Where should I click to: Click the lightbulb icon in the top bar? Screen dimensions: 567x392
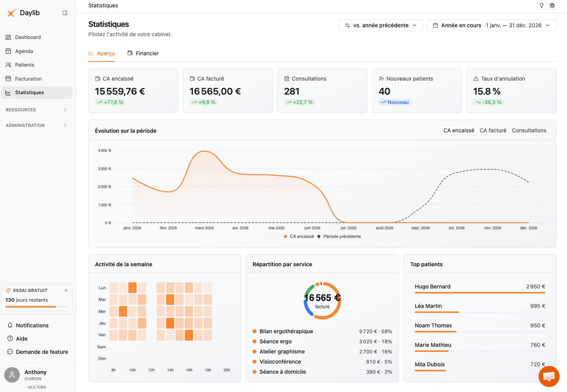[541, 5]
